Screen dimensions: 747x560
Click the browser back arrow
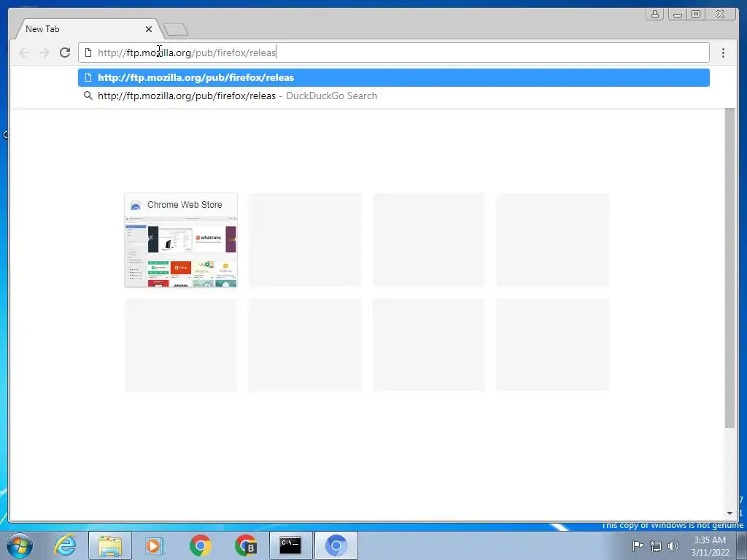(x=24, y=52)
